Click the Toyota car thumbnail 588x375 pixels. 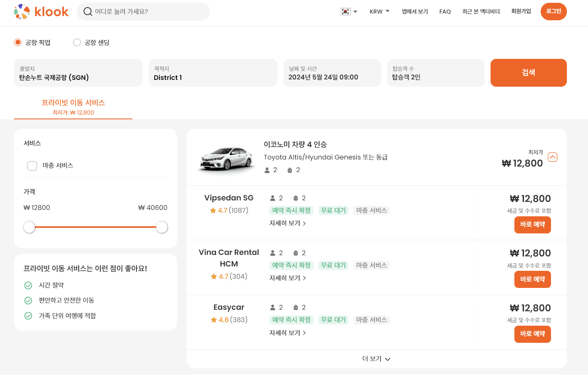click(x=226, y=158)
